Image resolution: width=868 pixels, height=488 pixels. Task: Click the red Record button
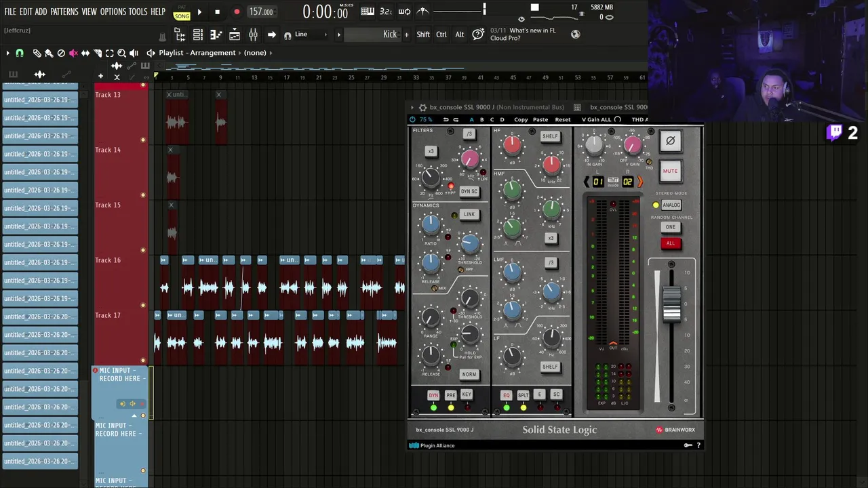tap(237, 12)
